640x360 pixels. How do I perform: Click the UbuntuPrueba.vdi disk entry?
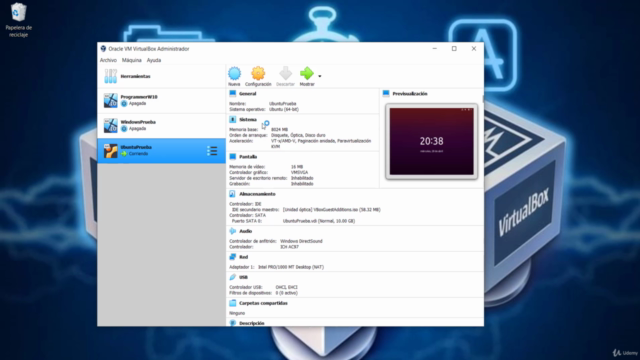[x=319, y=221]
